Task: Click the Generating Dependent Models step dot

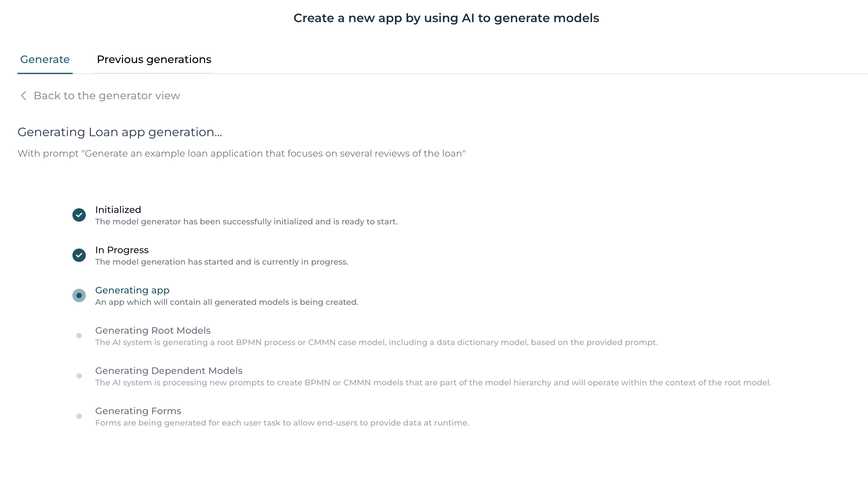Action: [x=79, y=376]
